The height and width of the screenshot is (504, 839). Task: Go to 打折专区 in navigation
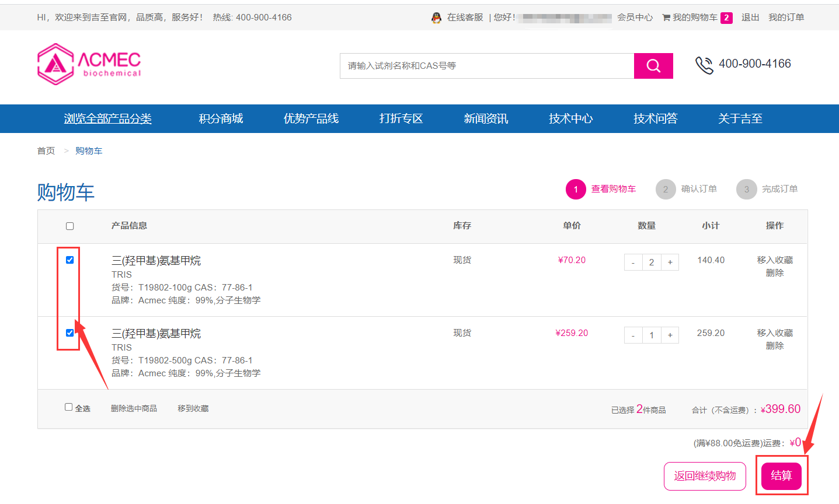click(401, 118)
